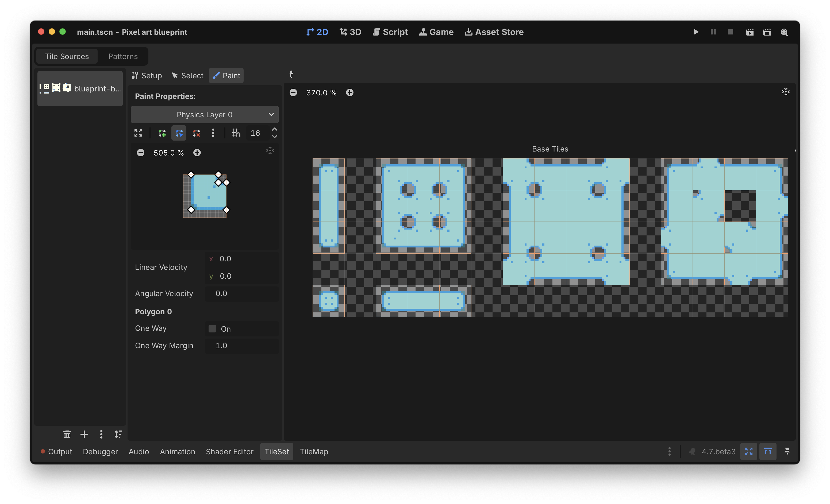830x504 pixels.
Task: Toggle the grid snap magnet icon
Action: [x=236, y=133]
